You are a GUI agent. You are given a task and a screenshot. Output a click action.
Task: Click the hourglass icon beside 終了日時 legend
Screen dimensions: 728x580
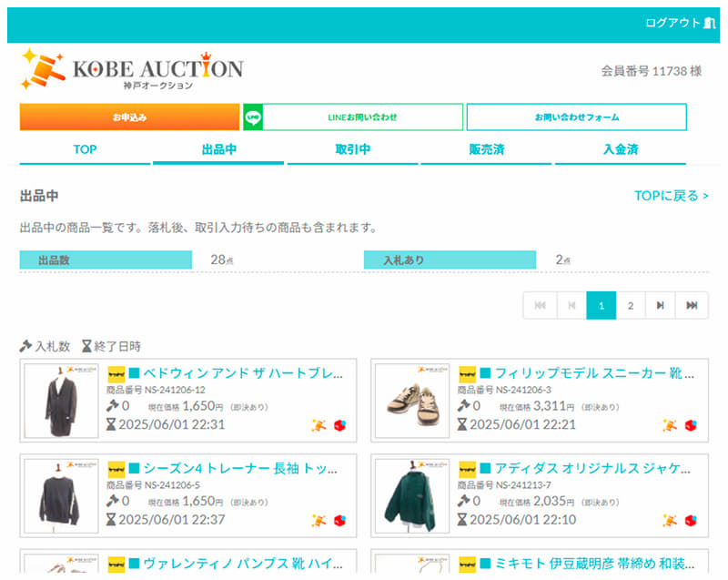coord(86,346)
